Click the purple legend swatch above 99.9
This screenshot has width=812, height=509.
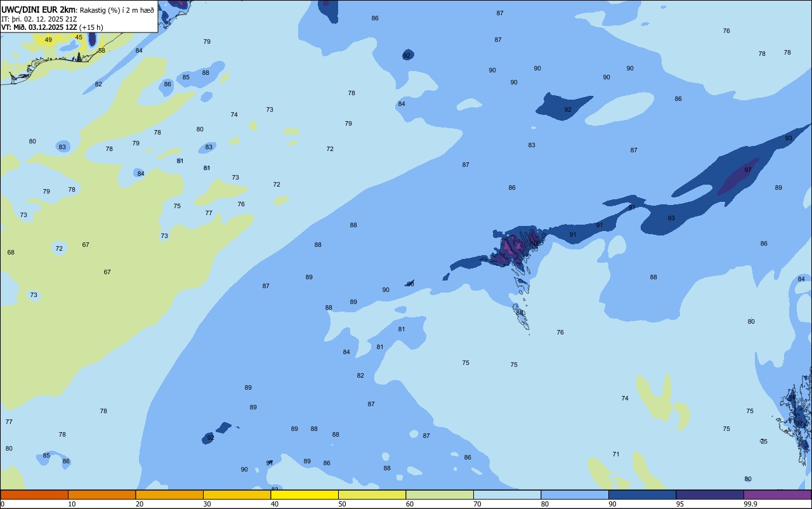coord(778,494)
